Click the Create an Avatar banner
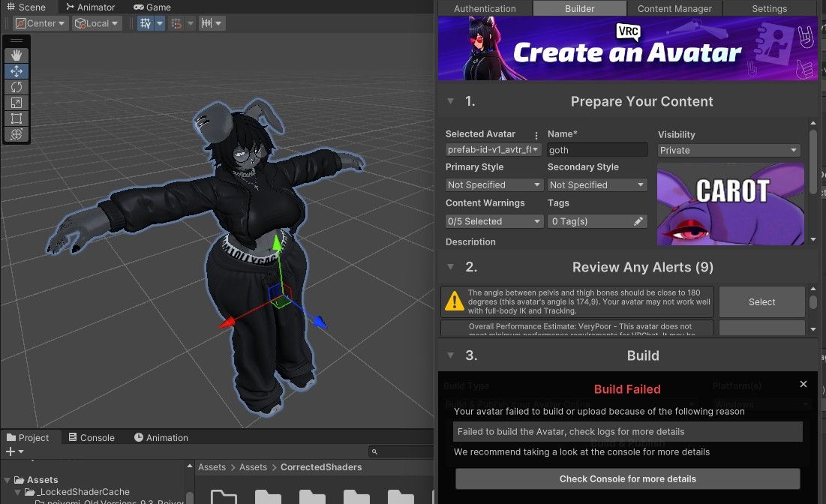The height and width of the screenshot is (504, 826). (628, 49)
